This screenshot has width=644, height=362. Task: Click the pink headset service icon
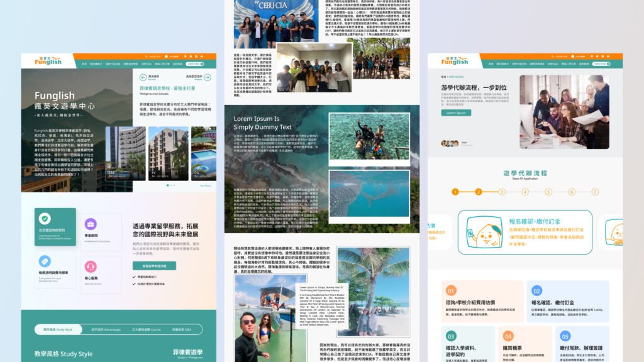pos(91,266)
